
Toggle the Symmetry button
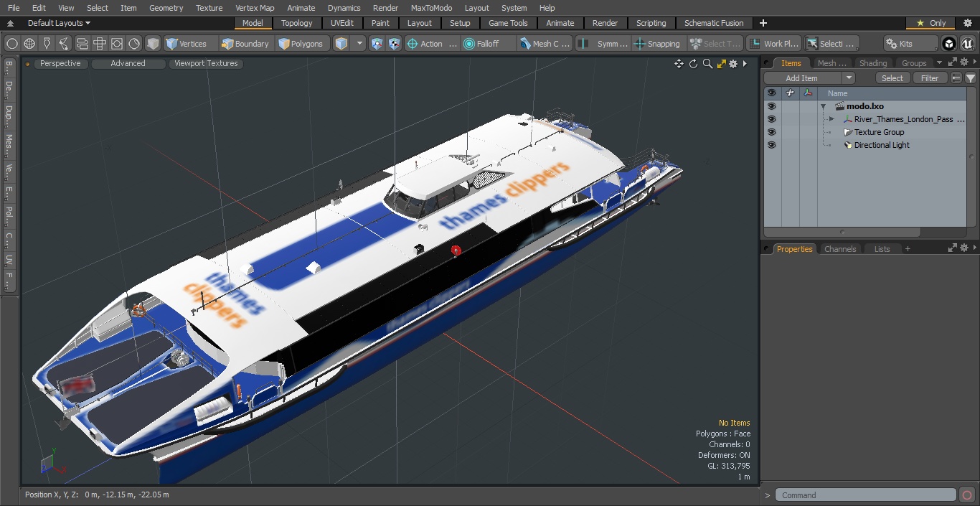[x=605, y=44]
